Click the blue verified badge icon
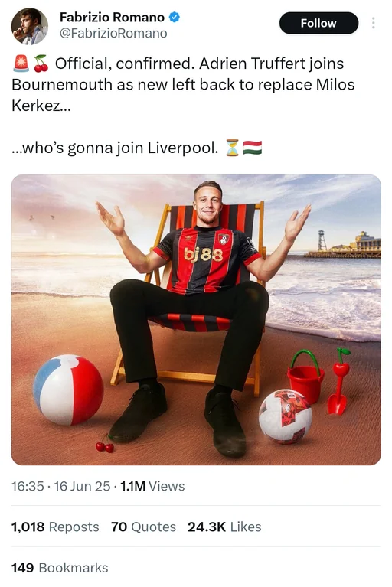 click(x=175, y=18)
